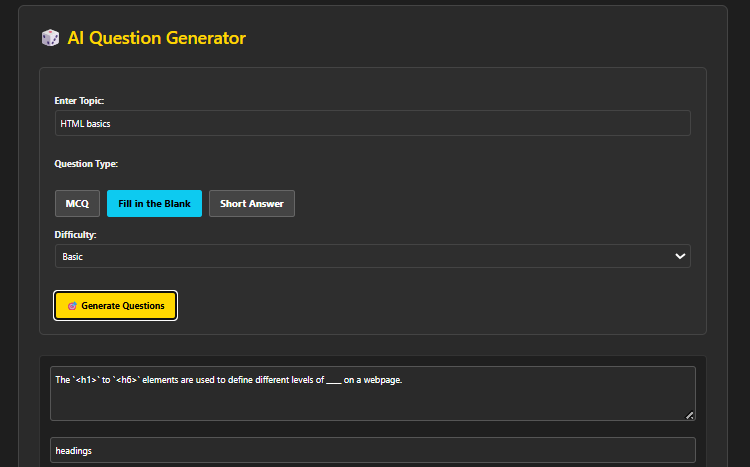Focus the Enter Topic input field
The height and width of the screenshot is (467, 750).
tap(372, 123)
